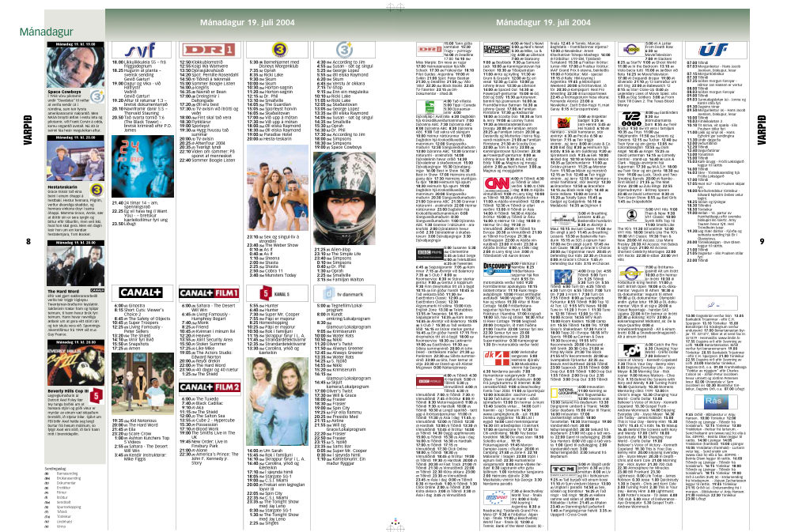Click the vertical VARPIÐ label beside page 9
This screenshot has width=791, height=532.
coord(761,130)
